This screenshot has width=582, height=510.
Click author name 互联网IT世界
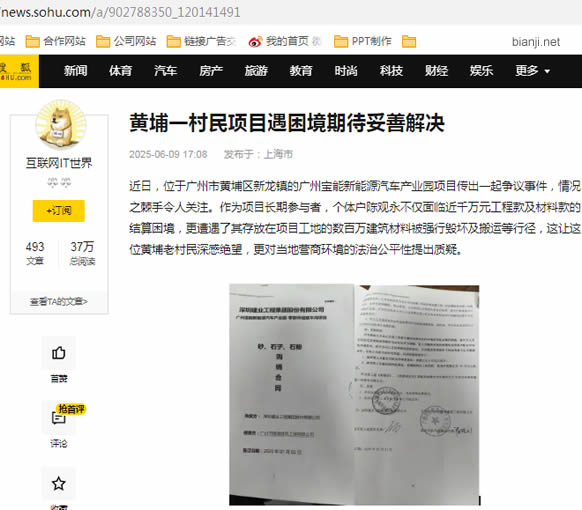click(59, 163)
